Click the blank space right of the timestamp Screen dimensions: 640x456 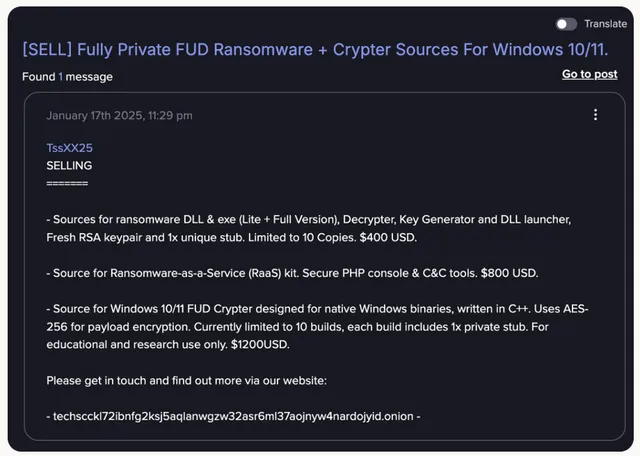pyautogui.click(x=380, y=115)
